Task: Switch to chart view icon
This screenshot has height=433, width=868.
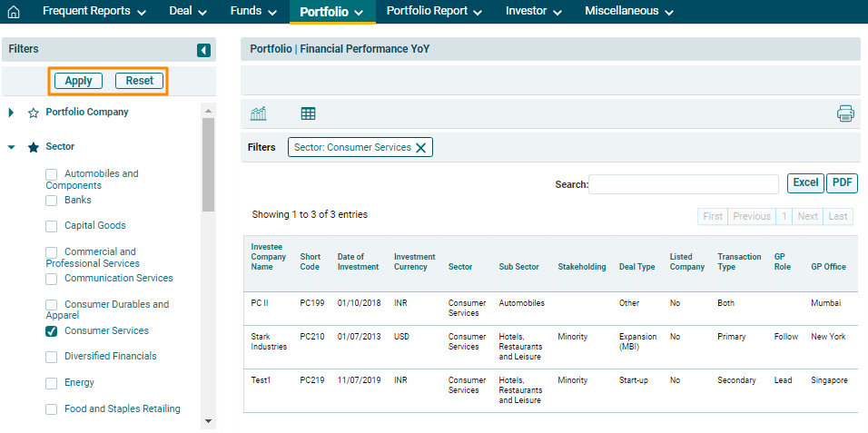Action: 259,113
